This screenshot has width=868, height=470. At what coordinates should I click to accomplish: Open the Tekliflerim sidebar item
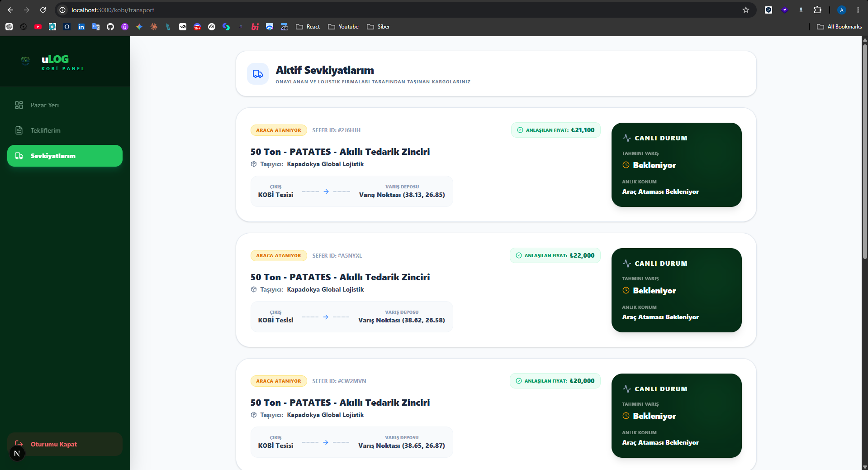pos(65,130)
